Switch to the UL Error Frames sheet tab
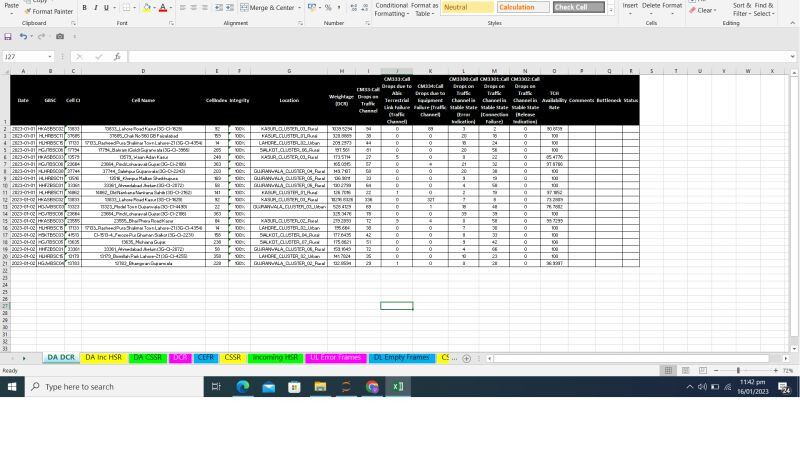This screenshot has width=800, height=450. pyautogui.click(x=335, y=358)
